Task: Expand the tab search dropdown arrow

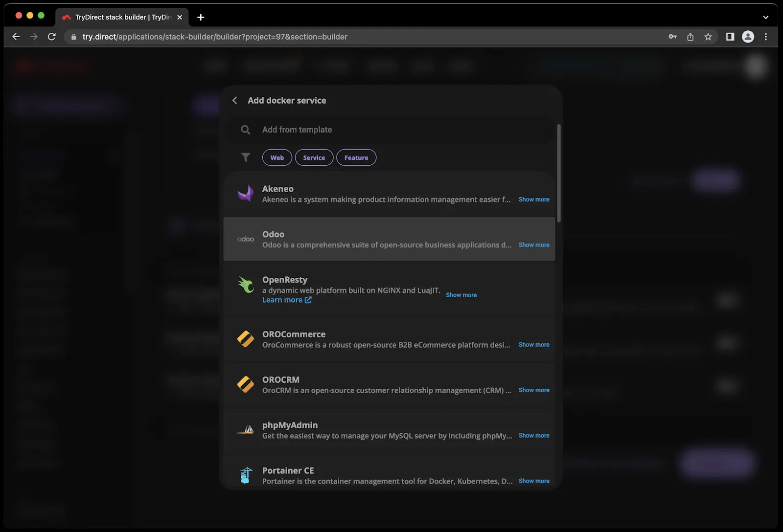Action: click(x=765, y=17)
